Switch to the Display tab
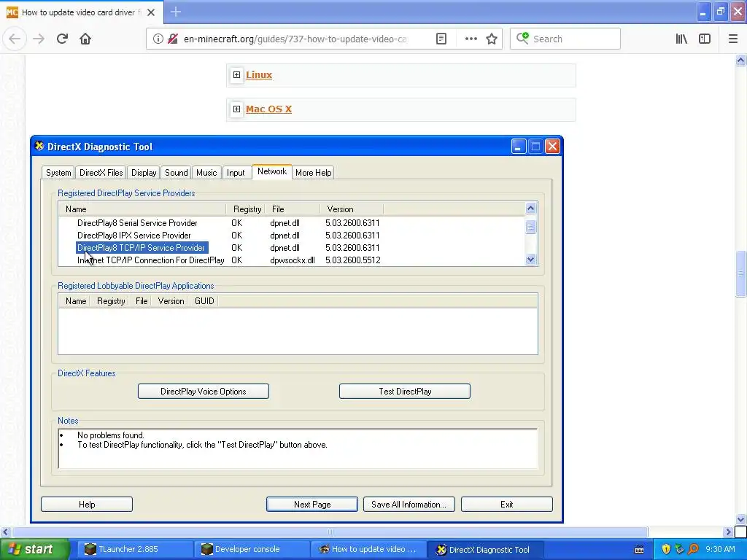 point(144,172)
